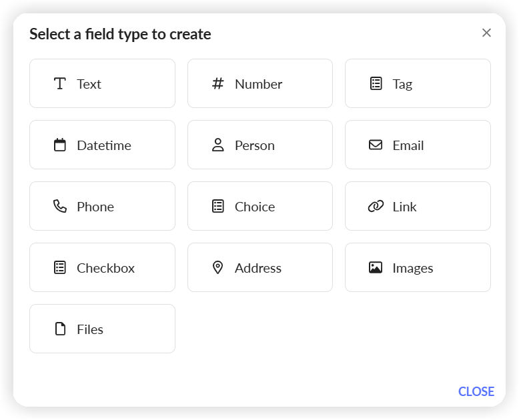
Task: Click the person silhouette icon
Action: point(217,145)
